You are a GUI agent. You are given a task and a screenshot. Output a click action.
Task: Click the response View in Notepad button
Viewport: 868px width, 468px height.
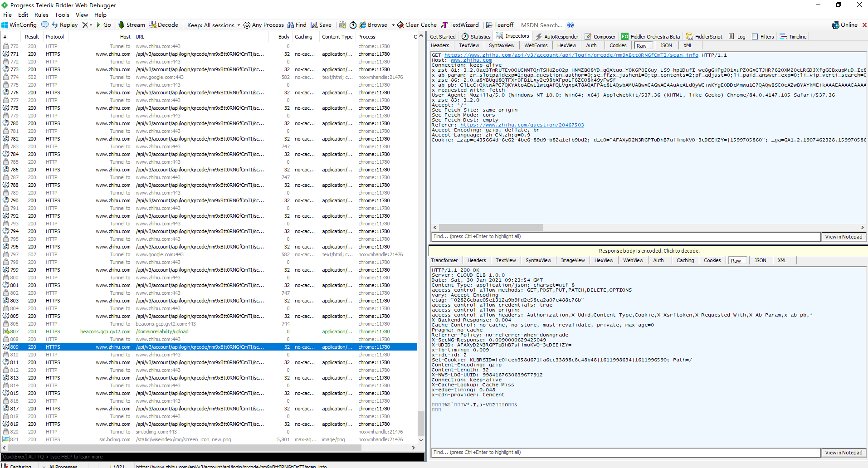(844, 453)
